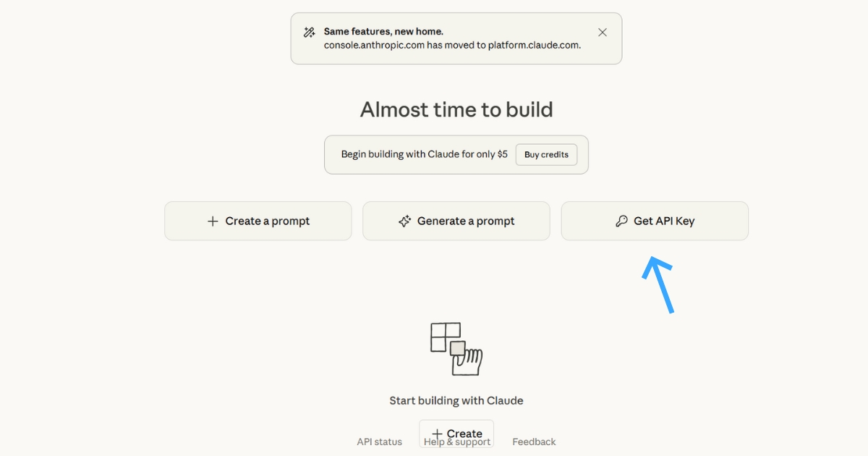This screenshot has width=868, height=456.
Task: Open the Get API Key panel
Action: pyautogui.click(x=655, y=221)
